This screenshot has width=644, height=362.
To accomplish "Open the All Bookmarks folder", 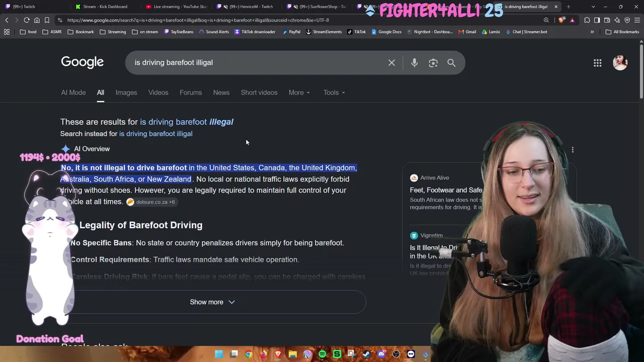I will [622, 32].
